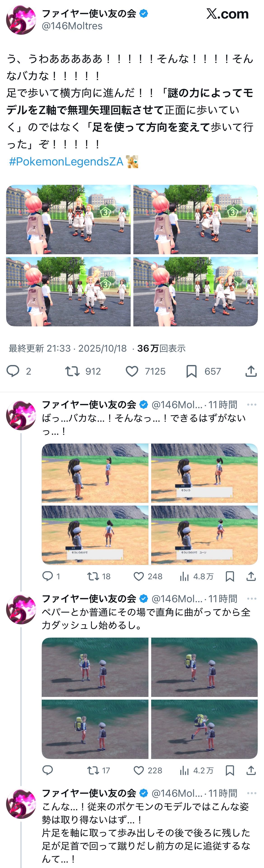Share the main post via upload icon
Viewport: 264px width, 868px height.
pyautogui.click(x=251, y=371)
